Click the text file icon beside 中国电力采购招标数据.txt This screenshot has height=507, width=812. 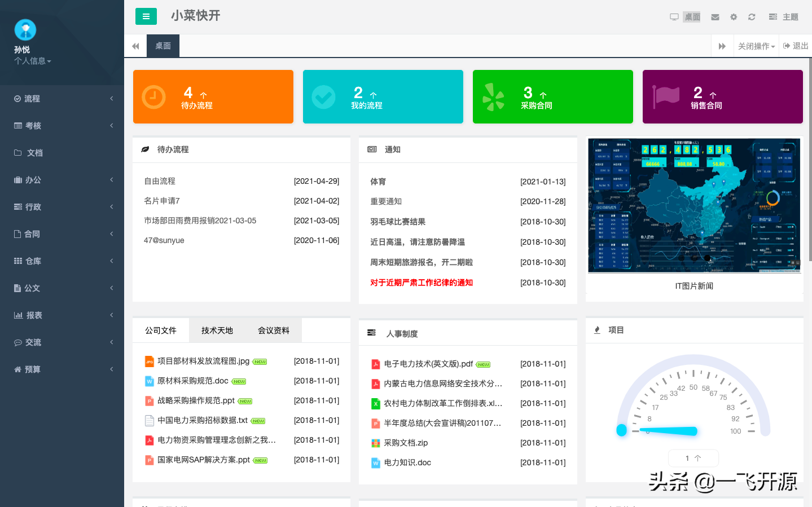coord(150,421)
